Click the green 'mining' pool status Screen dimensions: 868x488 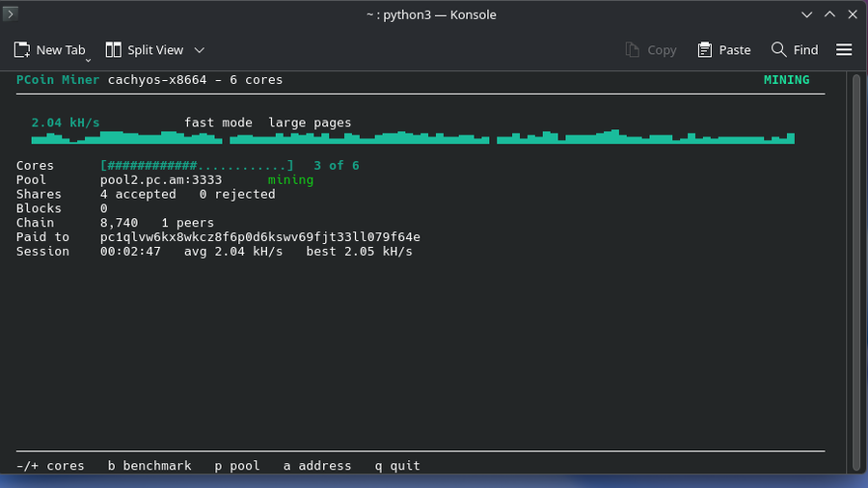(290, 179)
